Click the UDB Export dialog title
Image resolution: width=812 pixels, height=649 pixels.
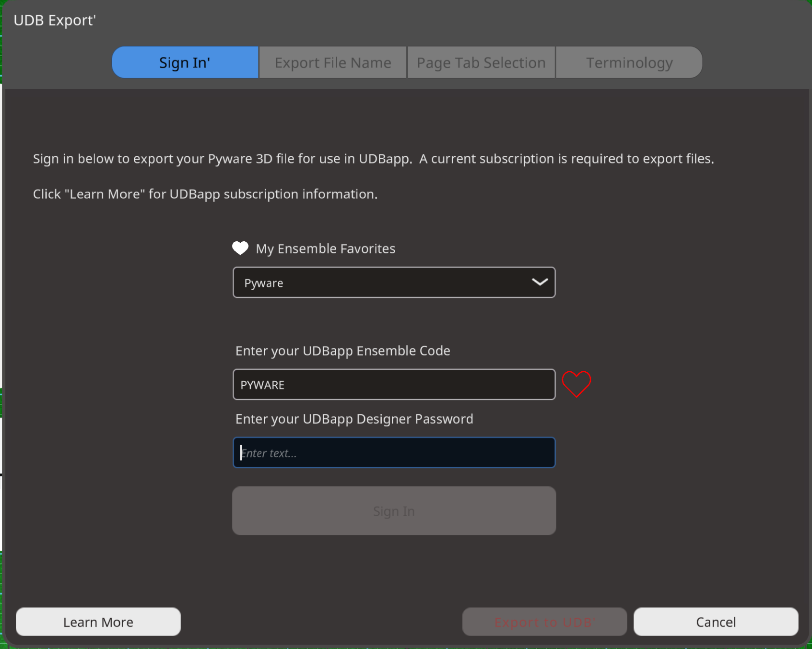click(x=55, y=20)
